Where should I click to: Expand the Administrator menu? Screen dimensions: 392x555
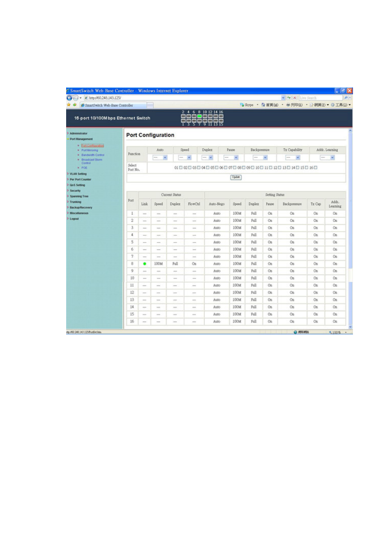tap(78, 134)
